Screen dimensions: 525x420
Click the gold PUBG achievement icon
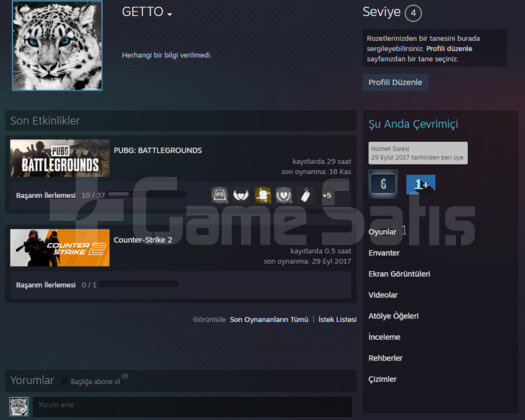coord(263,195)
